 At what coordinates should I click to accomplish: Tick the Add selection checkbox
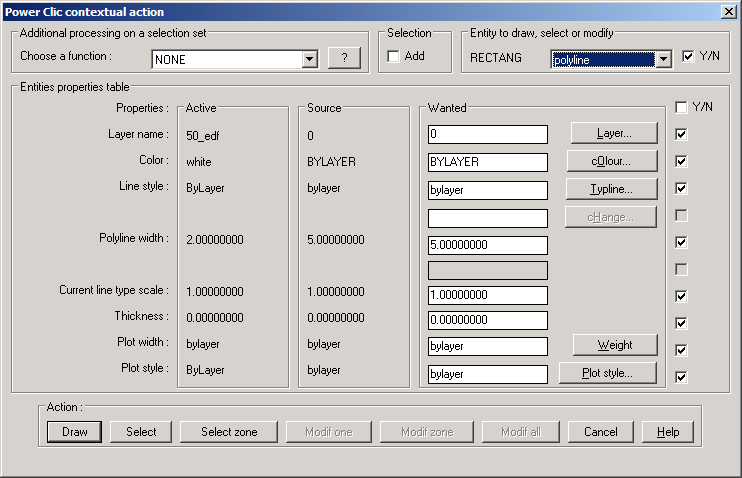(x=393, y=56)
